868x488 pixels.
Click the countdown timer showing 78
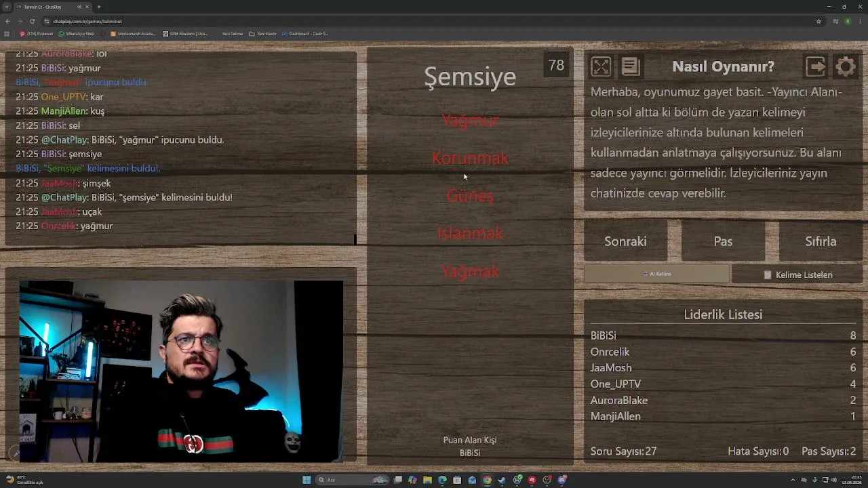pyautogui.click(x=556, y=66)
